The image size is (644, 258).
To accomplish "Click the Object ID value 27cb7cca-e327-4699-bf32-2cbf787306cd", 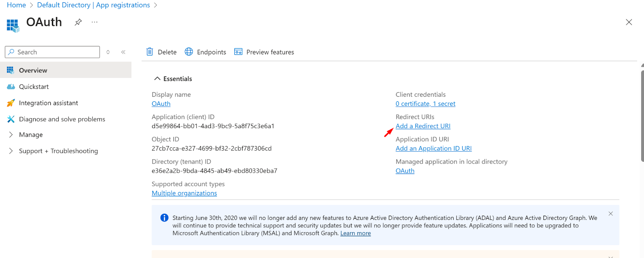I will [x=212, y=149].
